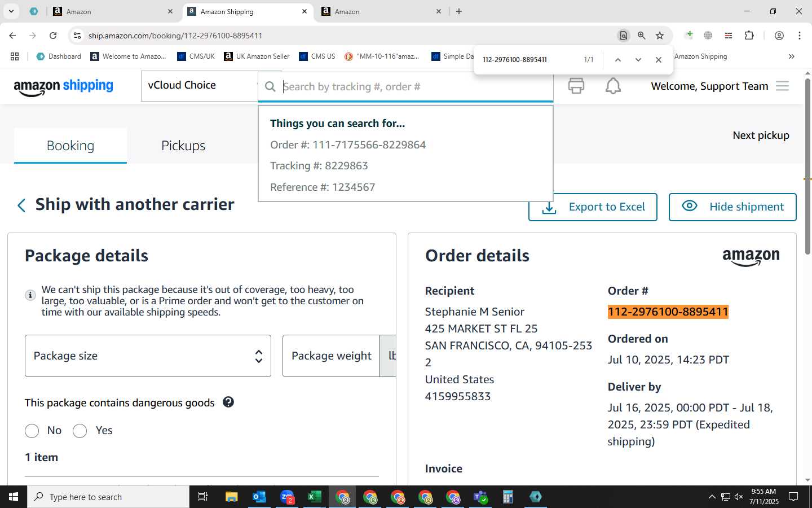Switch to the first Amazon browser tab

[x=113, y=11]
